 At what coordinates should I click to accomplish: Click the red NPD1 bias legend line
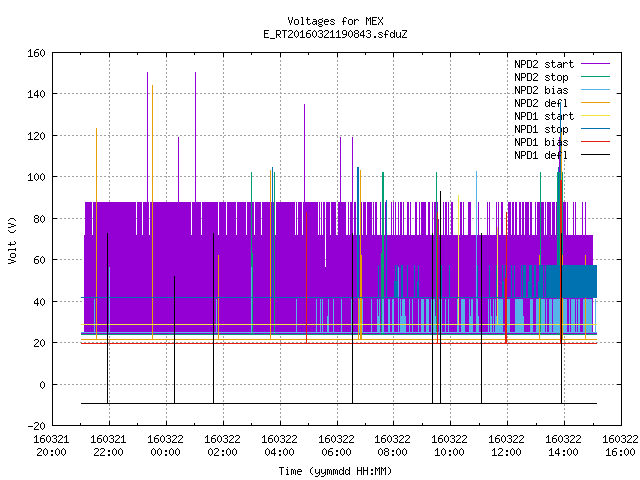[x=595, y=142]
